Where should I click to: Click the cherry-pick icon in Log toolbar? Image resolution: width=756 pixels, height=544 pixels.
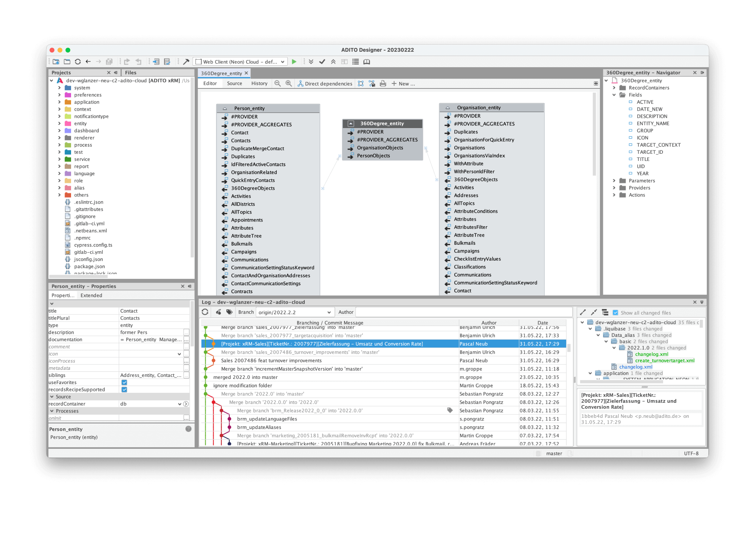[218, 312]
